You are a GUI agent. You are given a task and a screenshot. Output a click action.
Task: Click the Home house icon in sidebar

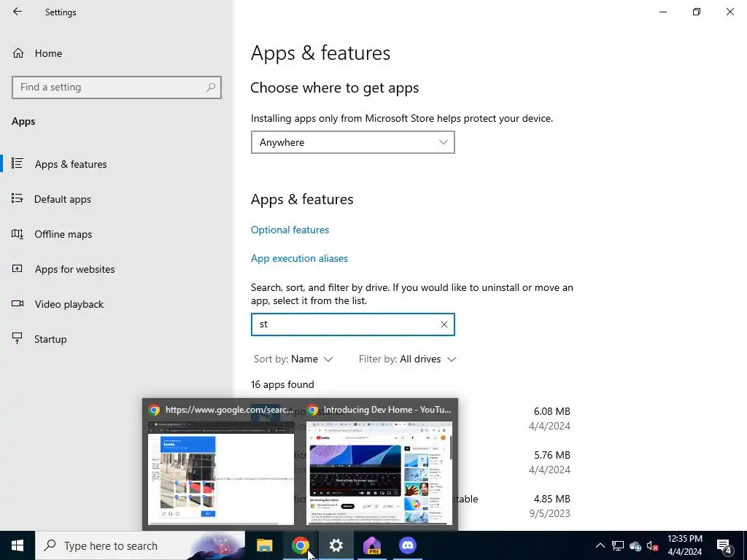(x=18, y=53)
